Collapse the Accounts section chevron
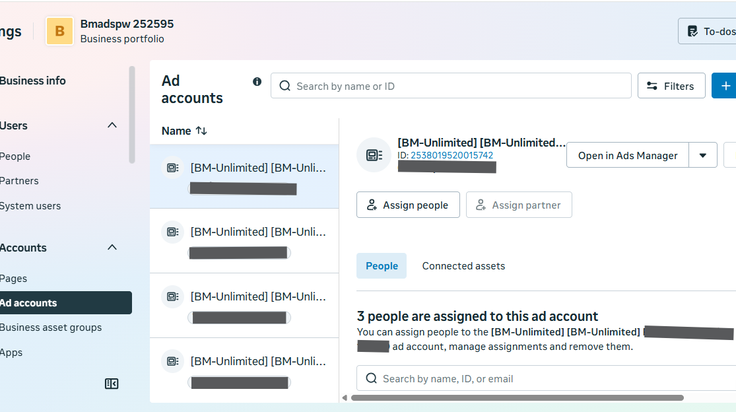736x412 pixels. coord(112,247)
